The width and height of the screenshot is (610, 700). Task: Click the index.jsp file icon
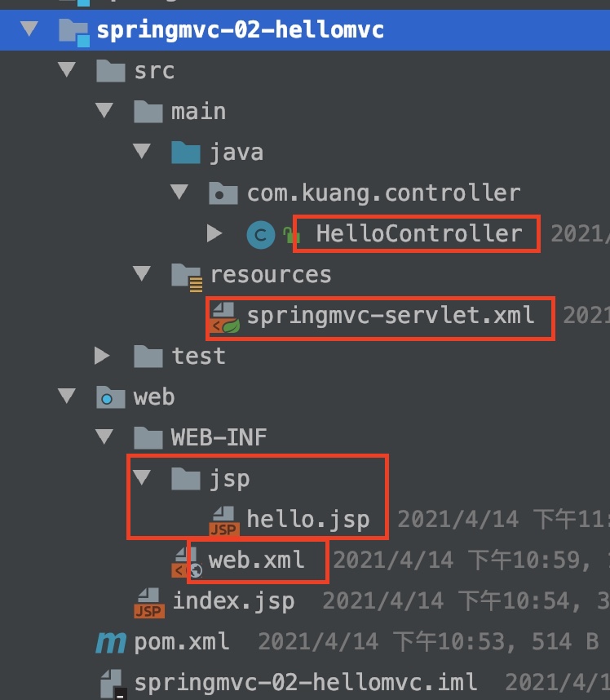click(148, 602)
